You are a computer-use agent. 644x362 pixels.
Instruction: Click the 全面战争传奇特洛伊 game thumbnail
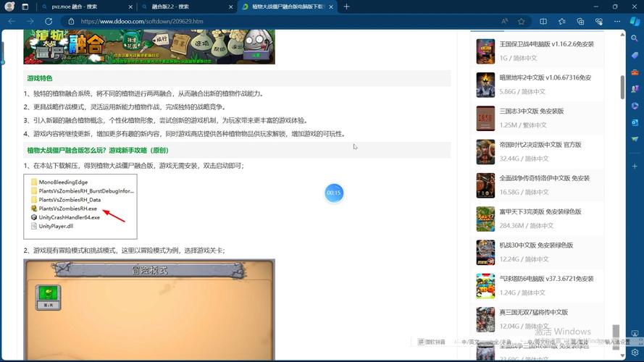tap(485, 185)
